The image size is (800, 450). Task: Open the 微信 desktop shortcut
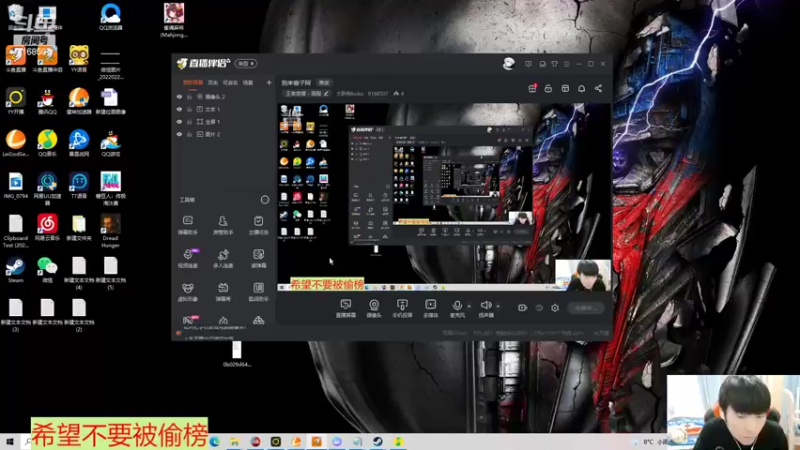[47, 269]
